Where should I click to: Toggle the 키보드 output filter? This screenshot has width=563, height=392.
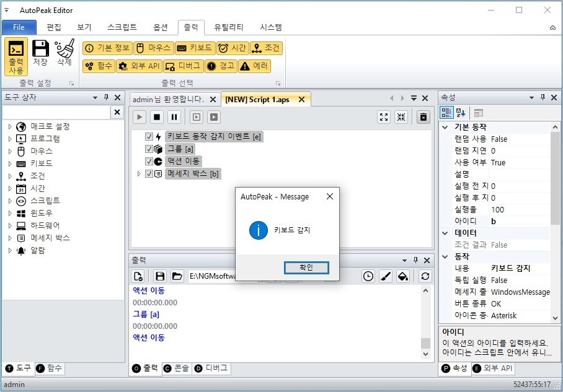click(x=195, y=48)
